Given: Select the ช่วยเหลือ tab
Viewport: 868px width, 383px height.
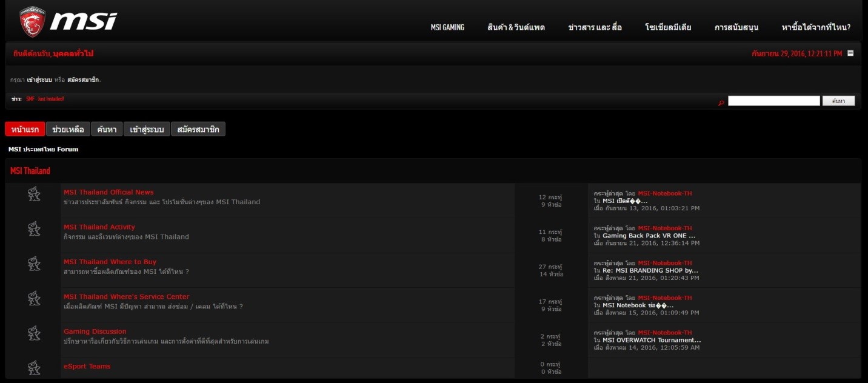Looking at the screenshot, I should tap(68, 129).
